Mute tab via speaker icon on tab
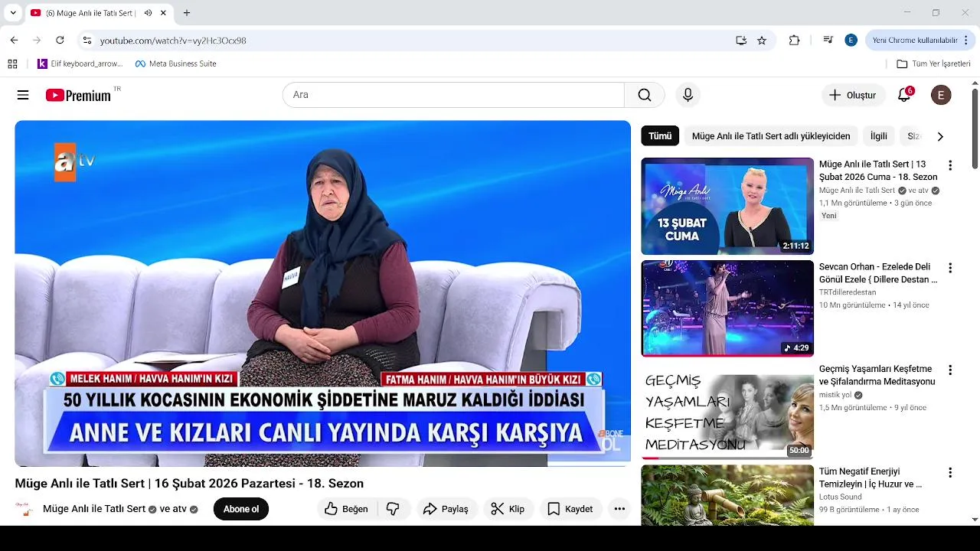The width and height of the screenshot is (980, 551). tap(148, 13)
